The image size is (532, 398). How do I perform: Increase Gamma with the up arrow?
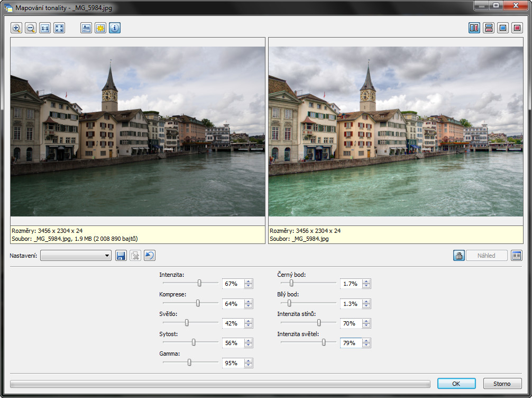point(249,360)
